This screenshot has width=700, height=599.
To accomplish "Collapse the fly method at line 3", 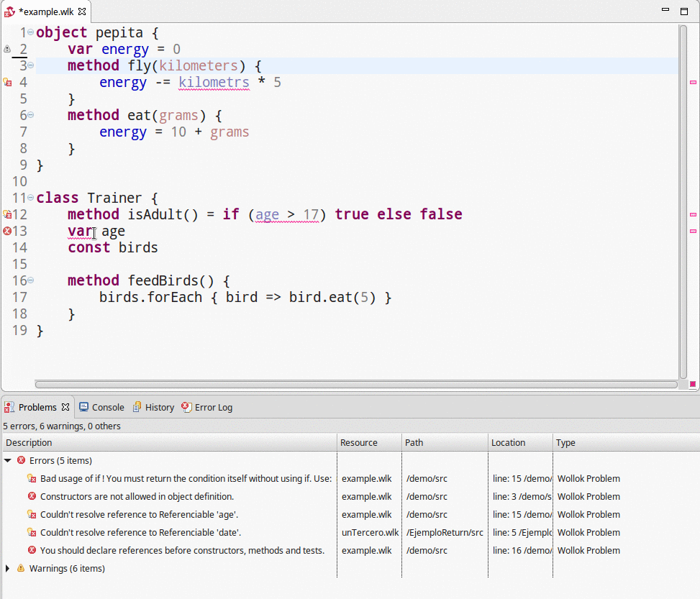I will tap(30, 65).
